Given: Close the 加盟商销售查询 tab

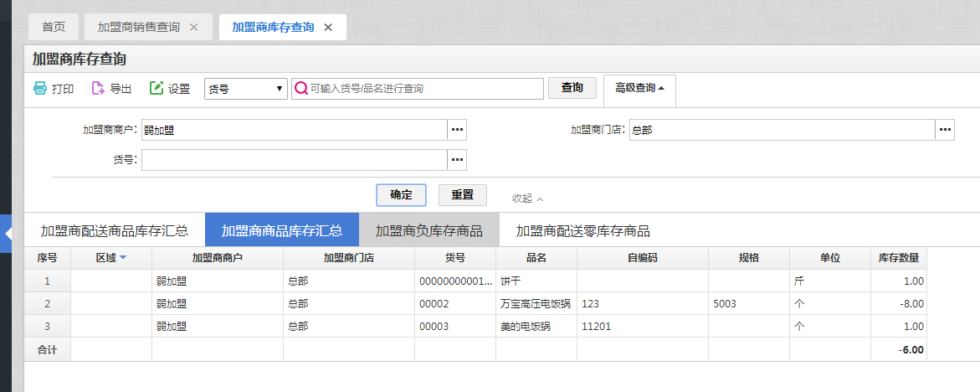Looking at the screenshot, I should 194,27.
